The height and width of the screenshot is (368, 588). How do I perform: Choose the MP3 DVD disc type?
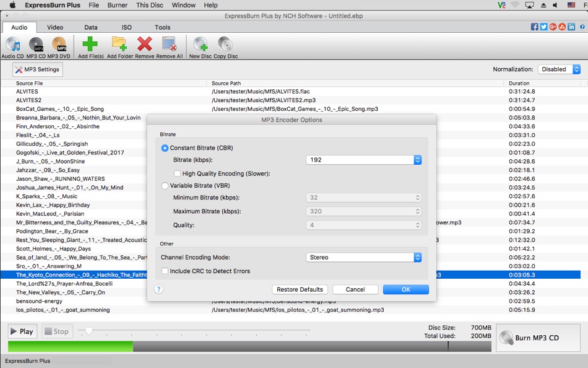click(59, 47)
